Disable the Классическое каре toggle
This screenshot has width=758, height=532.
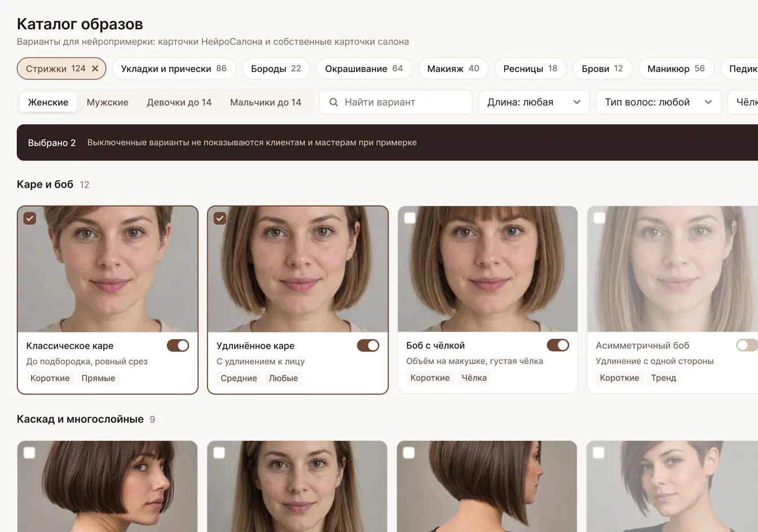[x=178, y=345]
